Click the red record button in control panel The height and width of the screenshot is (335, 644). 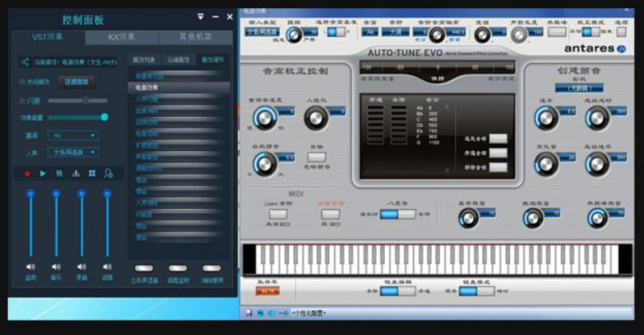[x=27, y=174]
